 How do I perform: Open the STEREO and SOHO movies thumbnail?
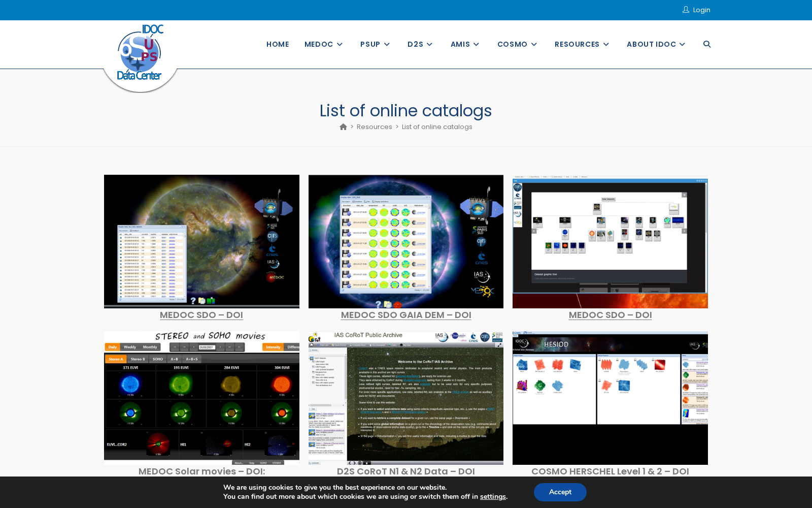[201, 398]
